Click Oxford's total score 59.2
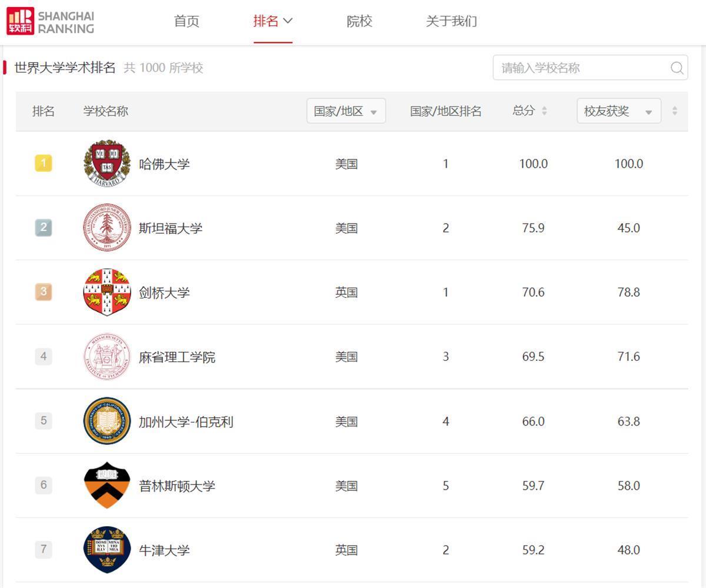The height and width of the screenshot is (588, 706). (533, 550)
